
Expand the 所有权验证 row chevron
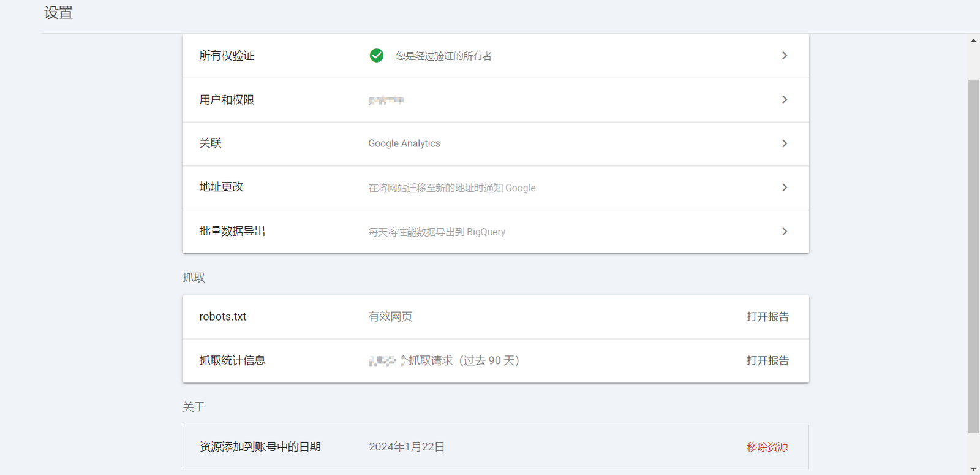coord(785,56)
